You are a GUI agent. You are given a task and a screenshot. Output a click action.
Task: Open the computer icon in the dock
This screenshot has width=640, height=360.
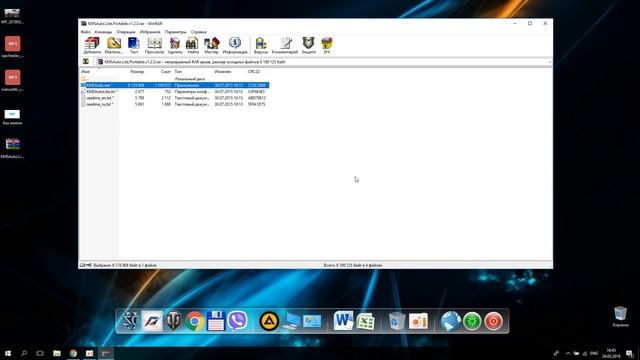(x=291, y=321)
